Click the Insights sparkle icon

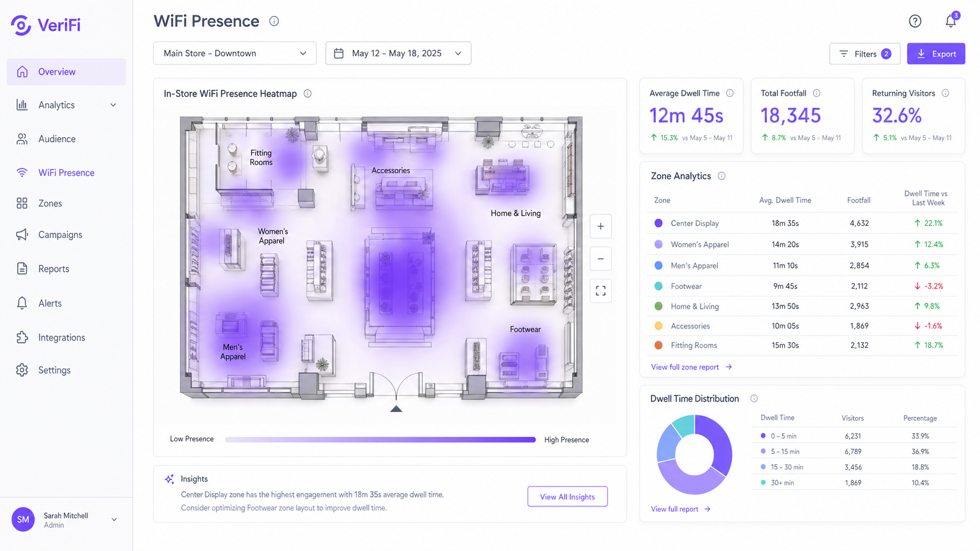click(x=169, y=478)
